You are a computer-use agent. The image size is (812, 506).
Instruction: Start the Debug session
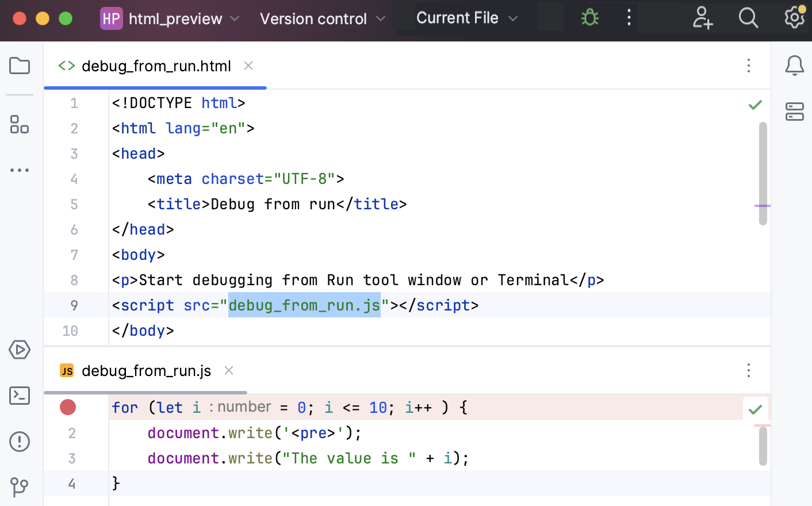pos(589,18)
